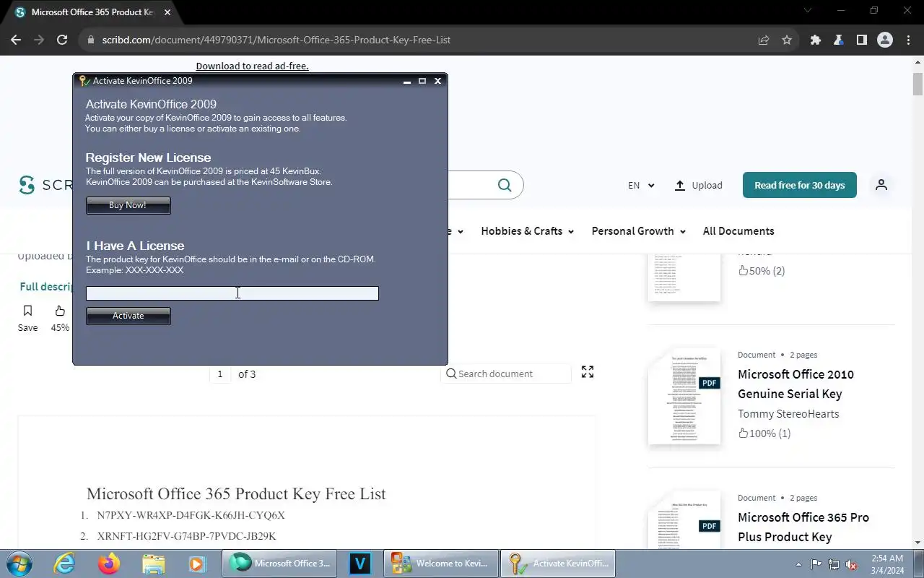The height and width of the screenshot is (578, 924).
Task: Open Windows Explorer folder icon in taskbar
Action: (153, 564)
